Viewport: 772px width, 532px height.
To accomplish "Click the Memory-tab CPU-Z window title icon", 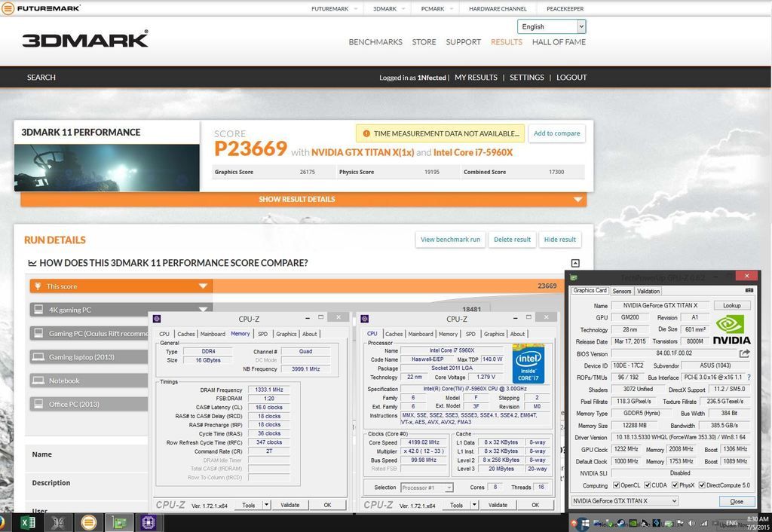I will (157, 319).
